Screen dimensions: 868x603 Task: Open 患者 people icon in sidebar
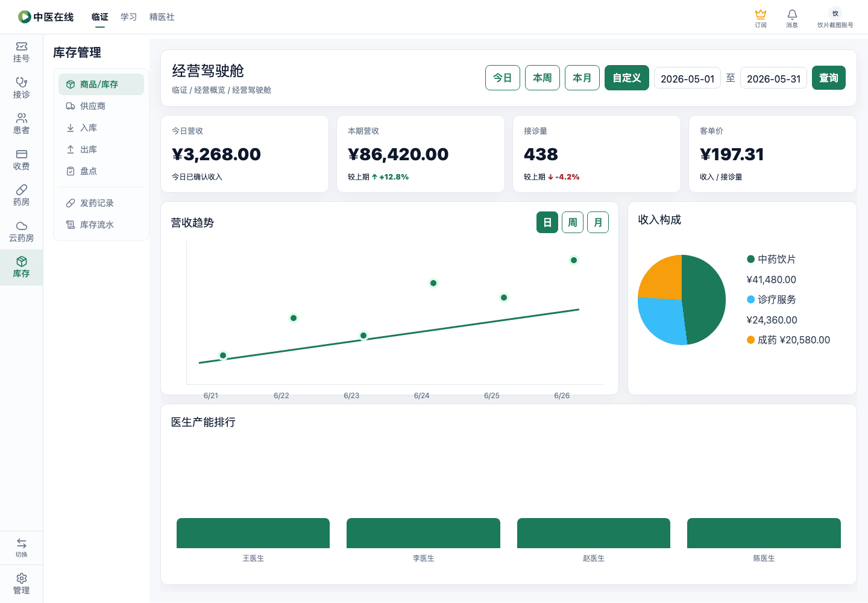click(22, 117)
